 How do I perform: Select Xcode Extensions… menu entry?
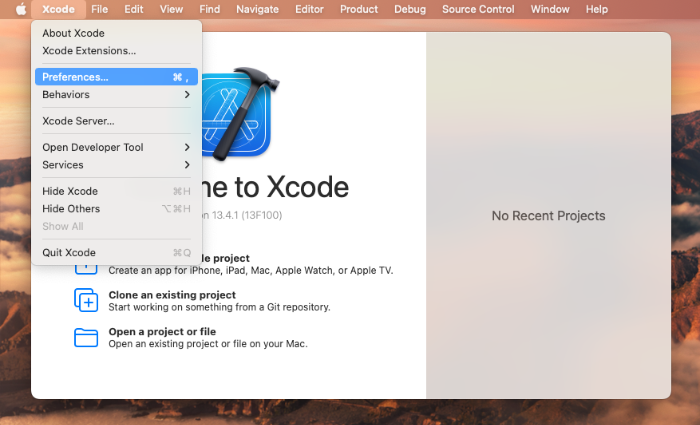pyautogui.click(x=116, y=50)
